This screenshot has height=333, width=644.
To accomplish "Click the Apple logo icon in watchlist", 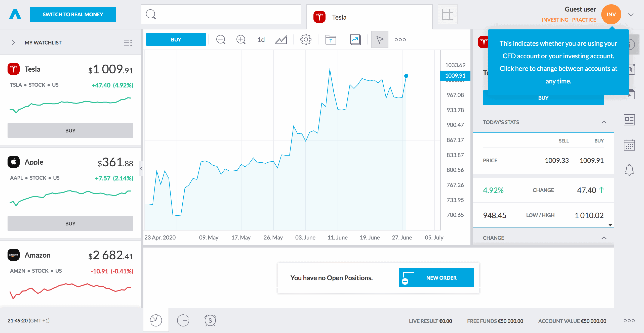I will [x=14, y=162].
